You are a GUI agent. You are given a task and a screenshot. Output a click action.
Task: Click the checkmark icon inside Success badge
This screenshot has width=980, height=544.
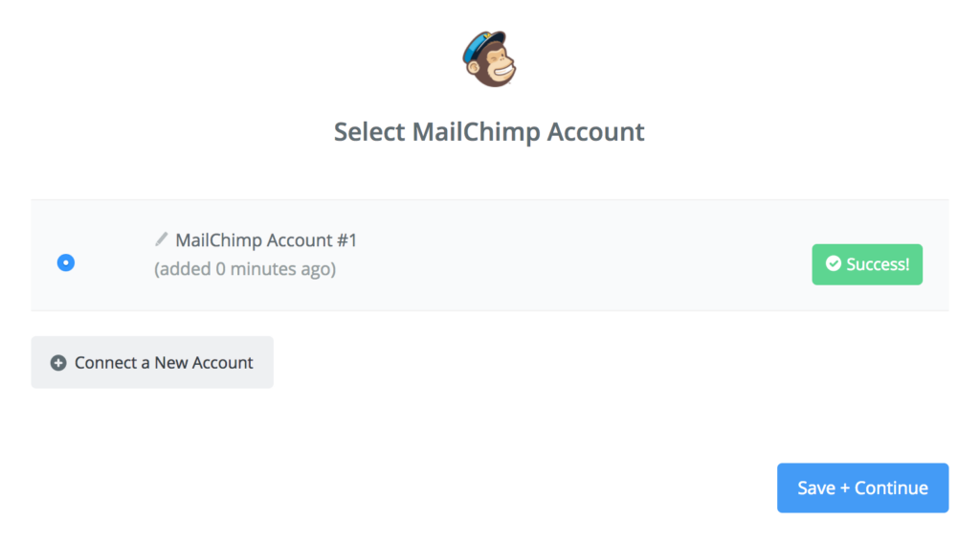834,264
